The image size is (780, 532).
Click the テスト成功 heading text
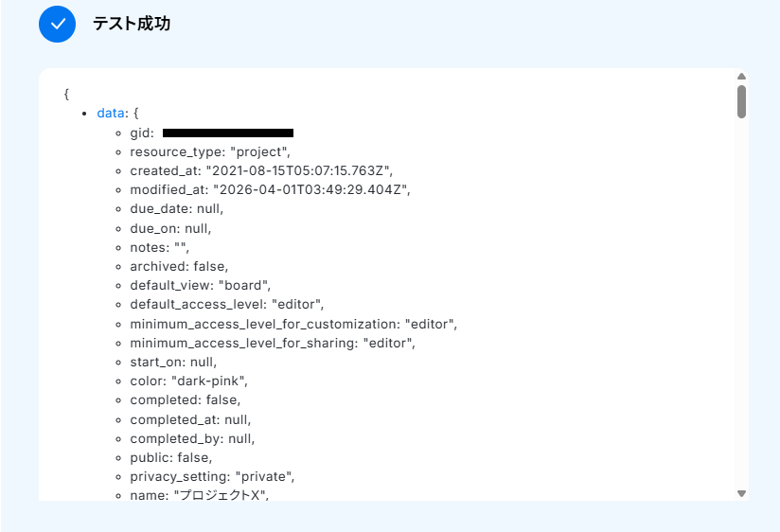coord(132,25)
